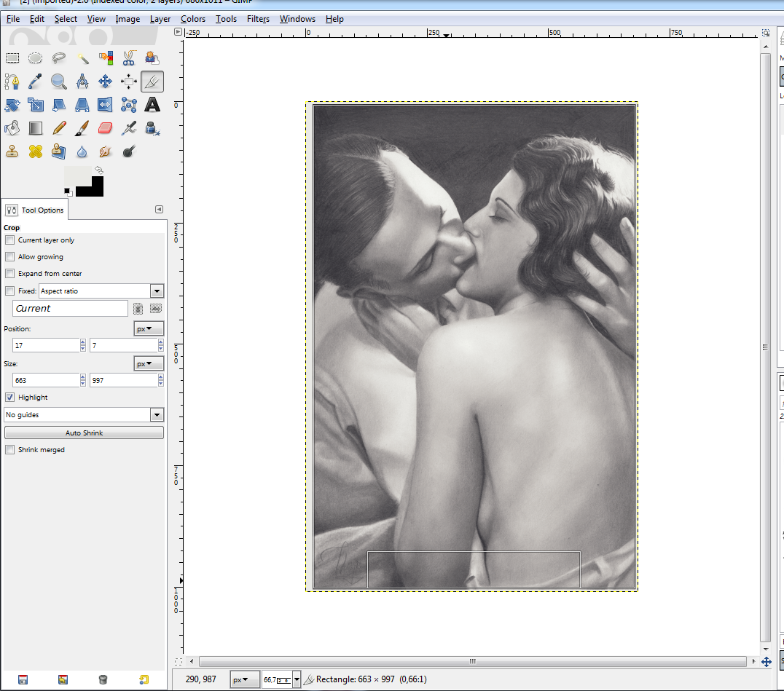The image size is (784, 691).
Task: Select the Crop tool in the toolbox
Action: pyautogui.click(x=152, y=82)
